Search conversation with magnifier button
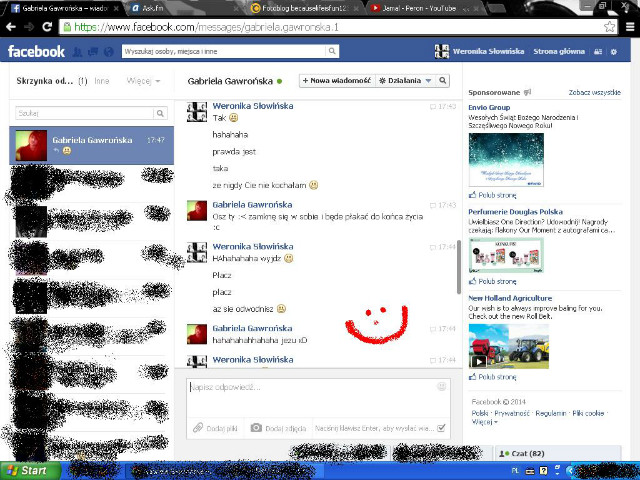The width and height of the screenshot is (640, 480). pos(442,80)
